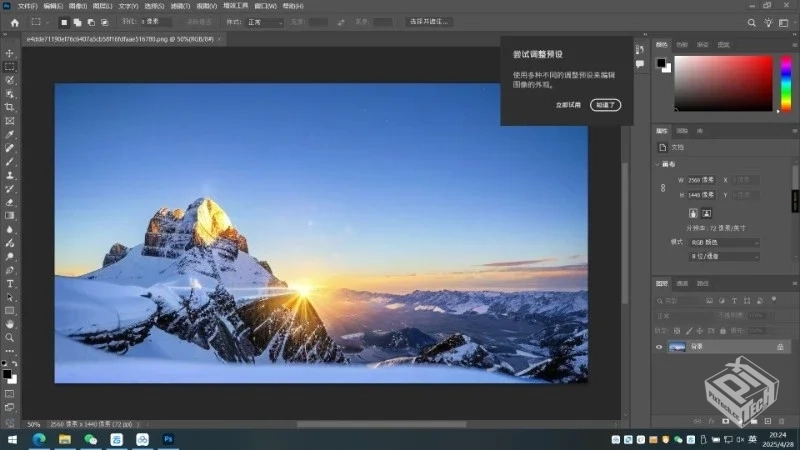Click the 选择并遮住 button
Image resolution: width=800 pixels, height=450 pixels.
430,21
